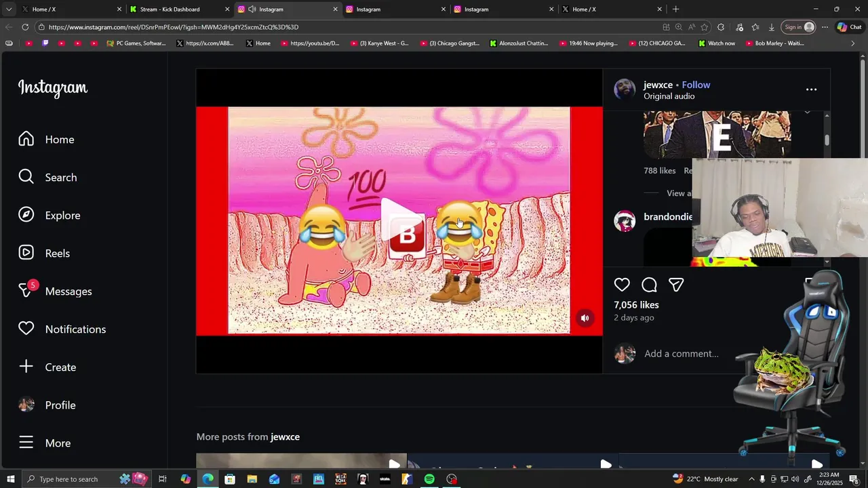
Task: Click 788 likes on the comment
Action: pyautogui.click(x=659, y=171)
